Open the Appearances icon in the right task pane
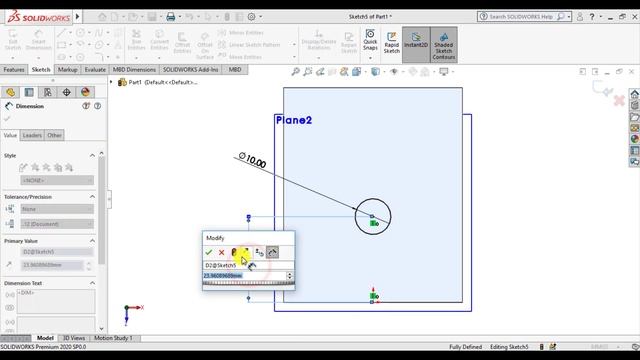The width and height of the screenshot is (640, 360). [x=634, y=139]
